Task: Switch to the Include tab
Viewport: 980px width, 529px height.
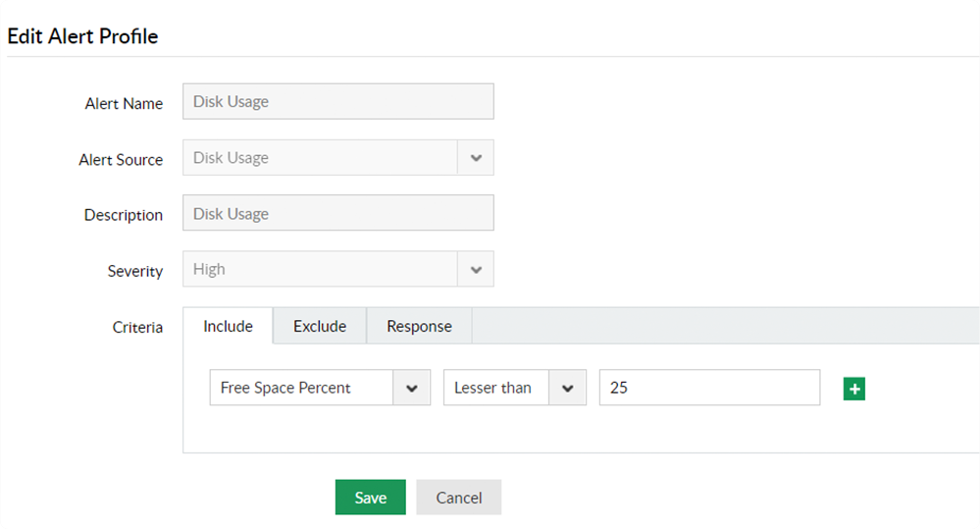Action: tap(228, 326)
